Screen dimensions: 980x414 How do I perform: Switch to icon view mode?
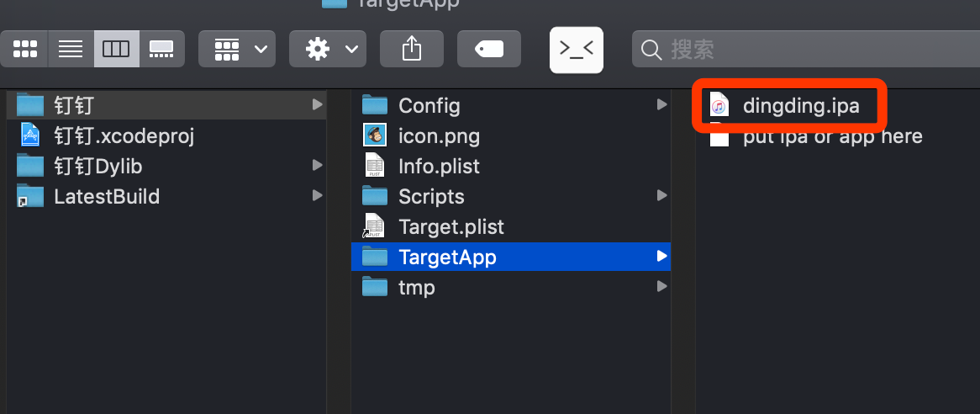pyautogui.click(x=24, y=49)
